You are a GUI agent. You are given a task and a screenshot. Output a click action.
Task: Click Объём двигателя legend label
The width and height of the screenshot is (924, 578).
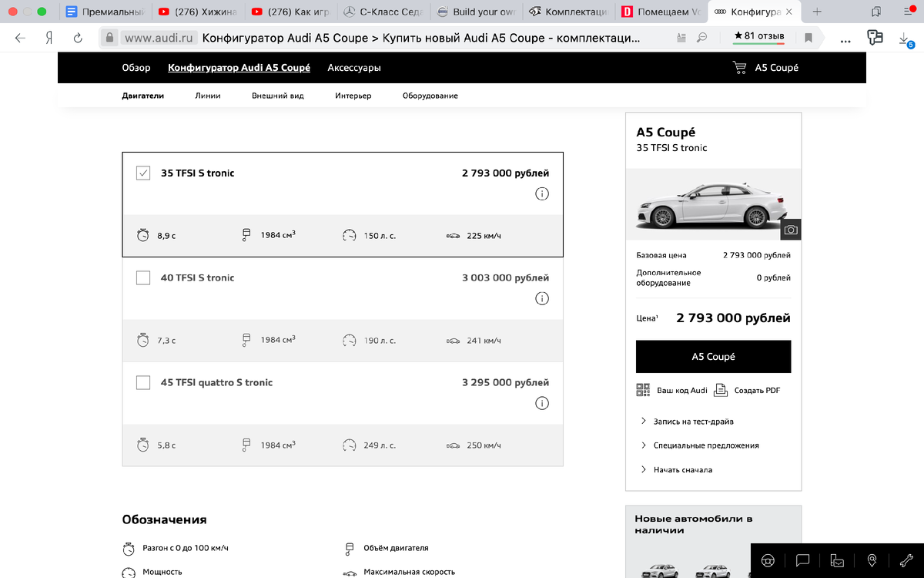tap(397, 548)
